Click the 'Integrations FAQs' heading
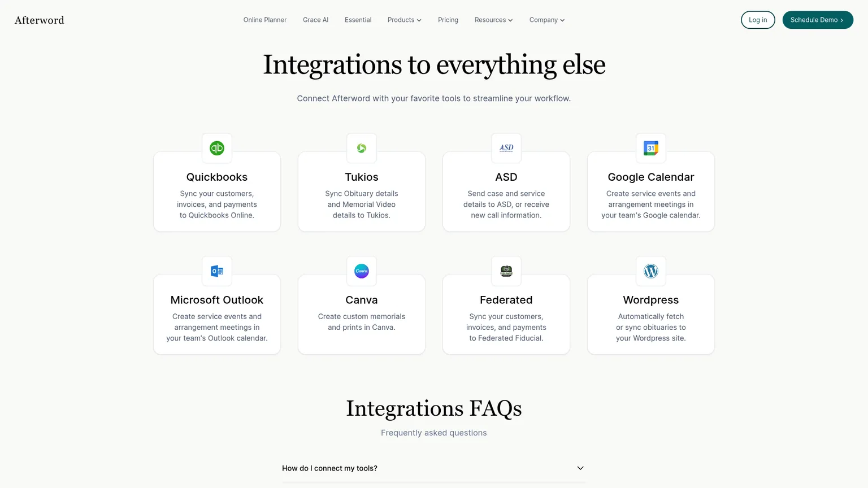 point(434,408)
